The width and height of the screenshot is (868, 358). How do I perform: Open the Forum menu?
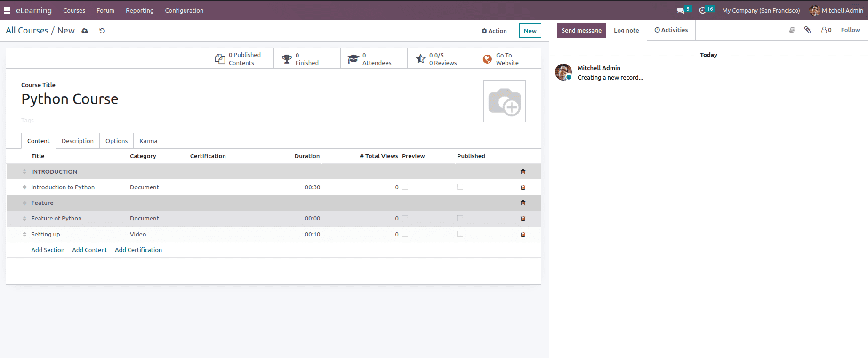tap(105, 10)
